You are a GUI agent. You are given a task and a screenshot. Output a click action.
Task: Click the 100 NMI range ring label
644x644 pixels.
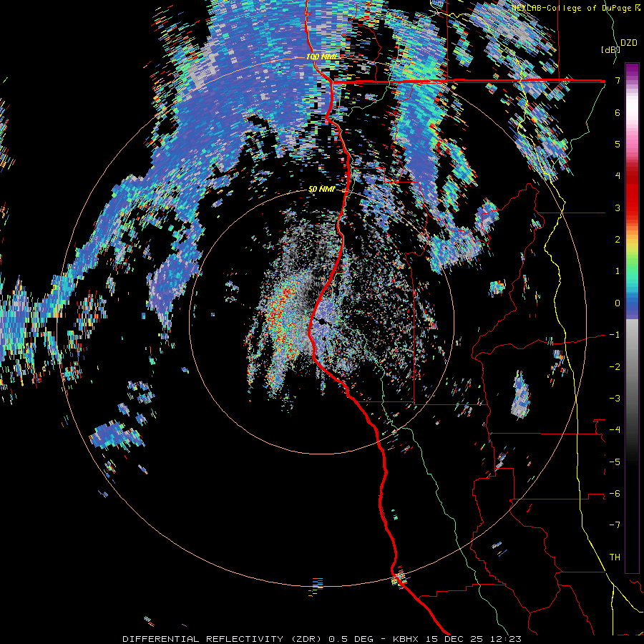323,57
